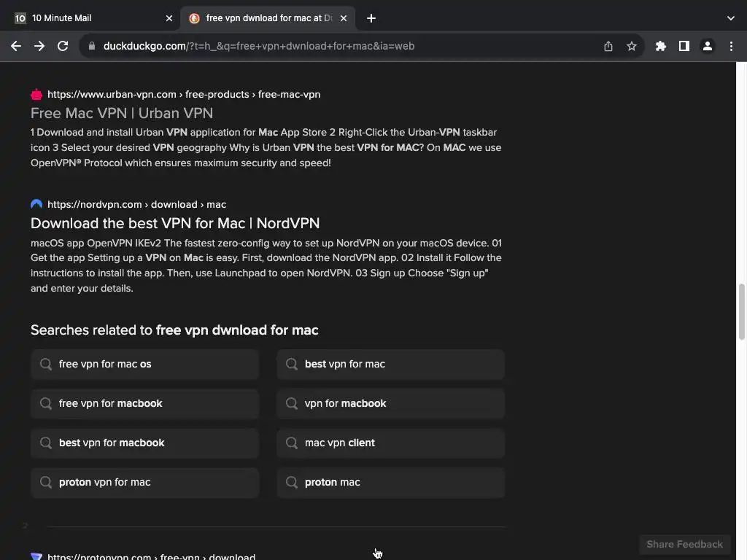This screenshot has height=560, width=747.
Task: Go forward with the forward arrow
Action: pos(39,46)
